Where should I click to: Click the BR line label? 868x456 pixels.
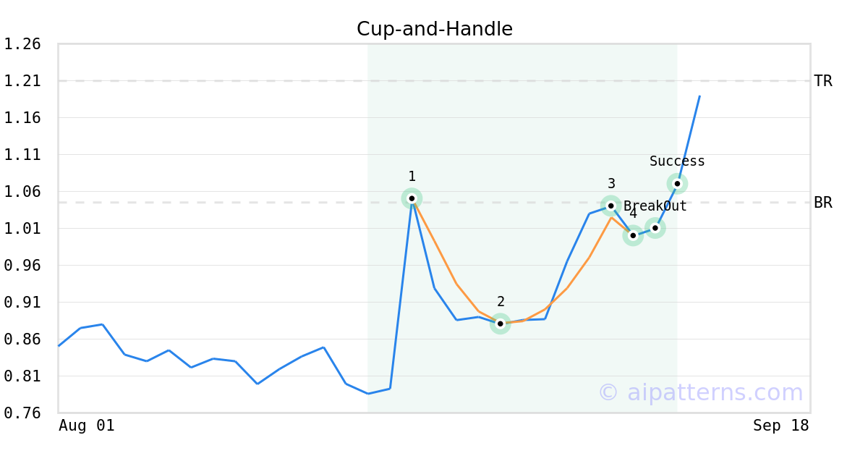[x=823, y=203]
